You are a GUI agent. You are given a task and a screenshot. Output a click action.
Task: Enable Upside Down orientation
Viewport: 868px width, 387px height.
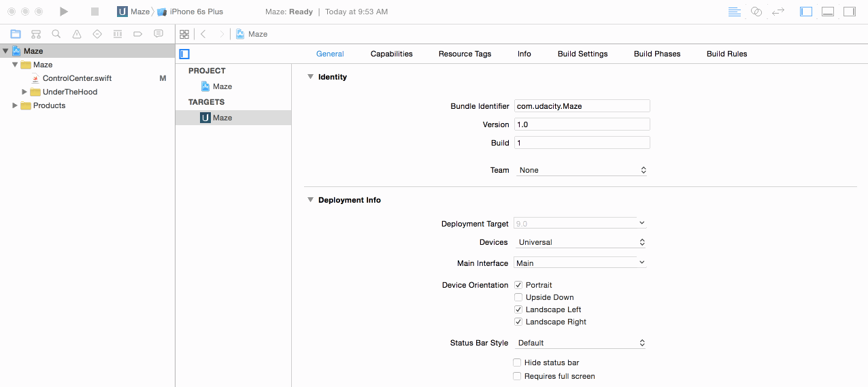coord(518,297)
